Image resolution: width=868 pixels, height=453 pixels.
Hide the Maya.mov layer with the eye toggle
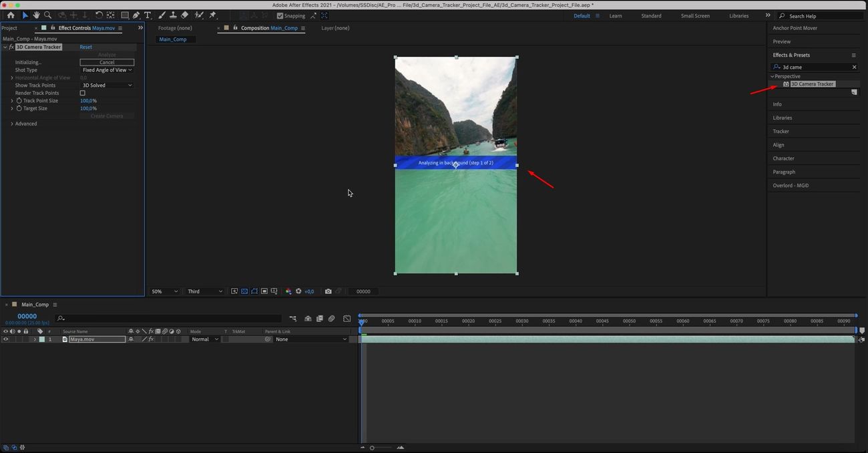6,339
